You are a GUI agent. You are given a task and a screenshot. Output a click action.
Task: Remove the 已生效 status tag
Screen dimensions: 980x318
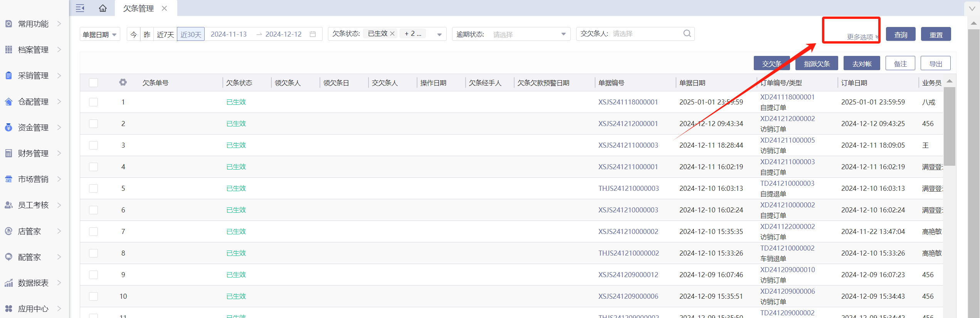tap(392, 34)
